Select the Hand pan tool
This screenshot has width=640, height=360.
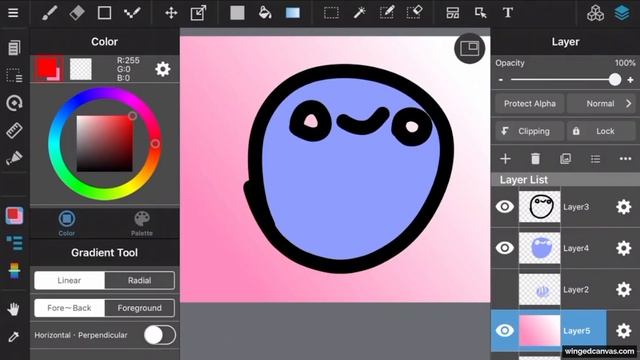(x=14, y=309)
